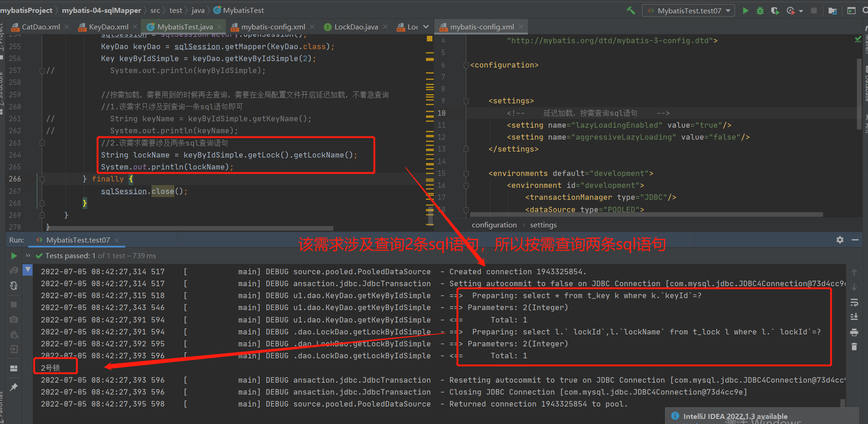Click line number 266 in the gutter
The image size is (868, 424).
tap(15, 179)
